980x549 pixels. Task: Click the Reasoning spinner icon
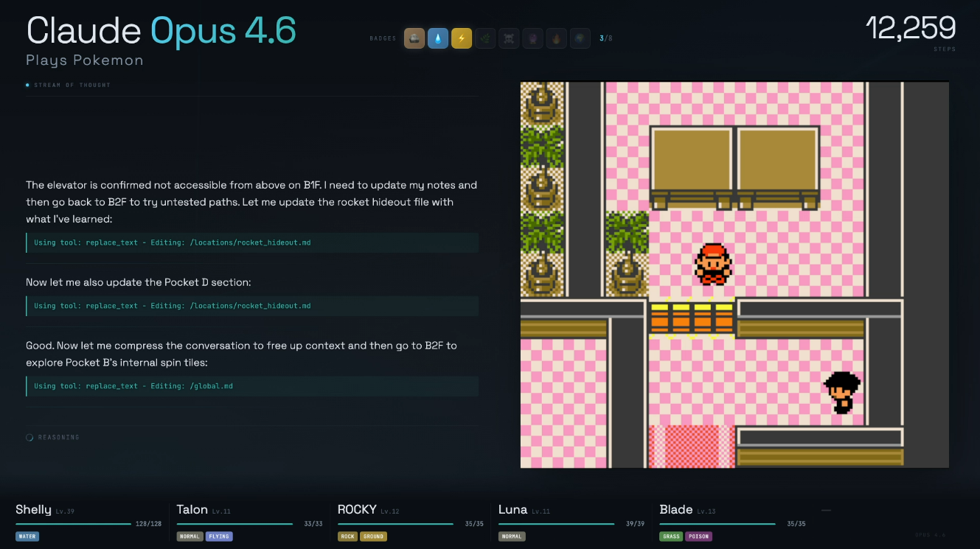tap(29, 438)
